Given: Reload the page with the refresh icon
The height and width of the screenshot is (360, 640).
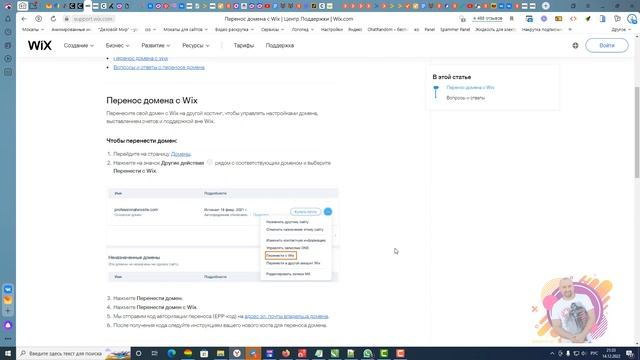Looking at the screenshot, I should pos(53,19).
